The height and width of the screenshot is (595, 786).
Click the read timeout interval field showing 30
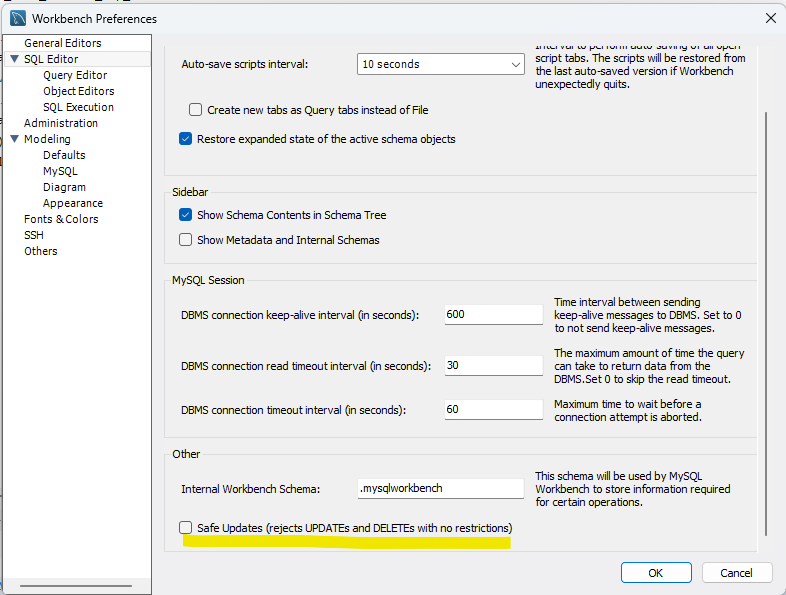[x=493, y=365]
